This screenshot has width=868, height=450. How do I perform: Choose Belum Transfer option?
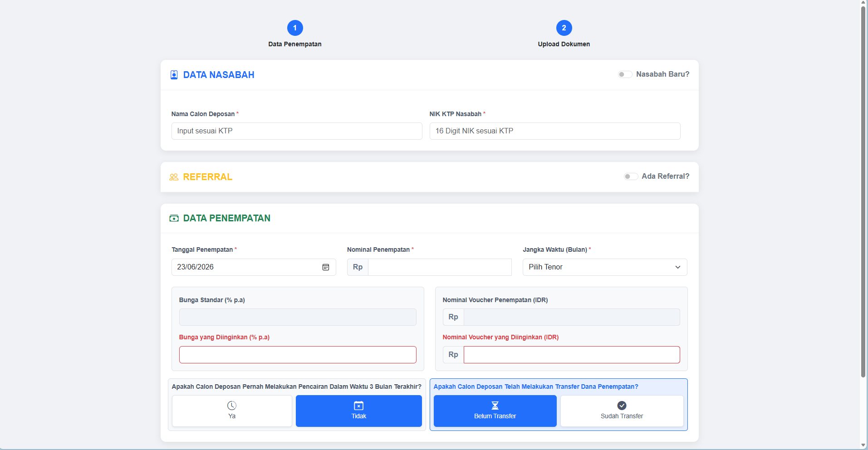coord(495,411)
